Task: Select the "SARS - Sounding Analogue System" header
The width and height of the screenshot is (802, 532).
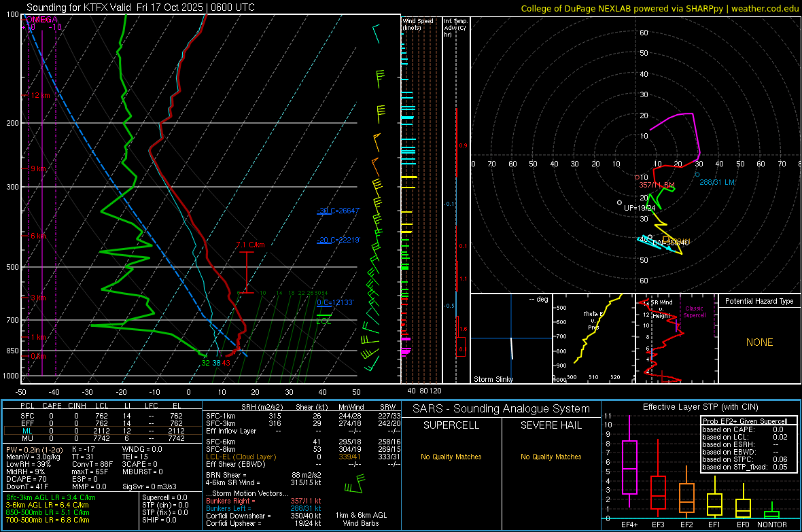Action: [502, 409]
